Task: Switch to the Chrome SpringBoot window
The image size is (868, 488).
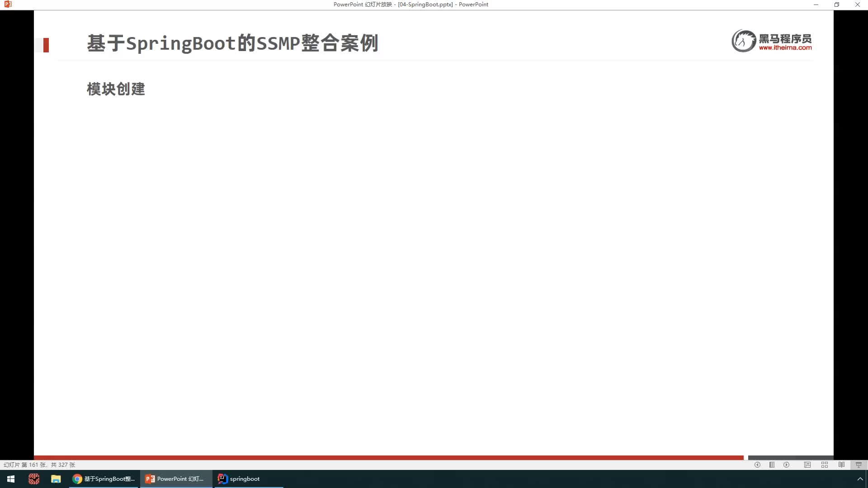Action: click(104, 479)
